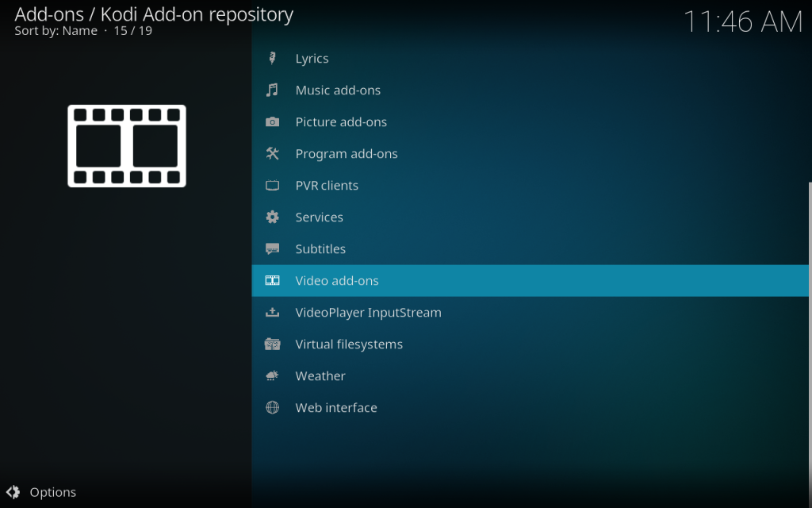Select the PVR clients entry
Image resolution: width=812 pixels, height=508 pixels.
[x=327, y=186]
